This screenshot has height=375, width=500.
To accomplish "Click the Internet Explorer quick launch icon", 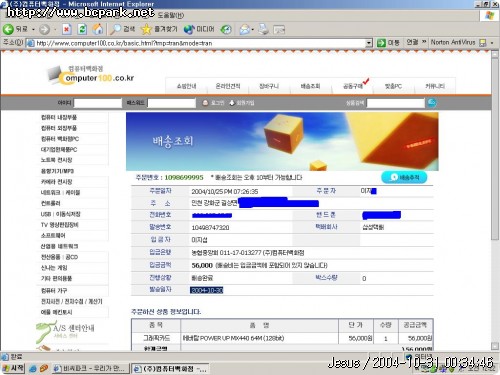I will [33, 369].
